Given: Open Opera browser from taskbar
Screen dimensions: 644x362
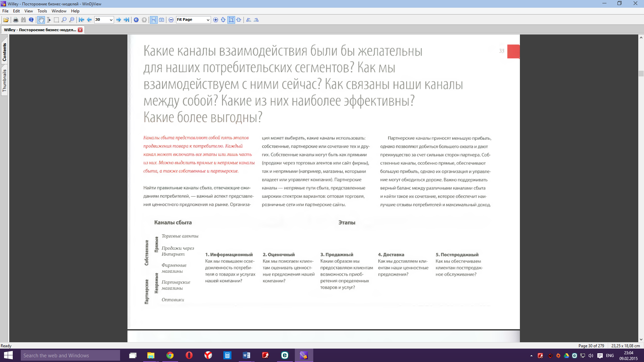Looking at the screenshot, I should pyautogui.click(x=189, y=355).
